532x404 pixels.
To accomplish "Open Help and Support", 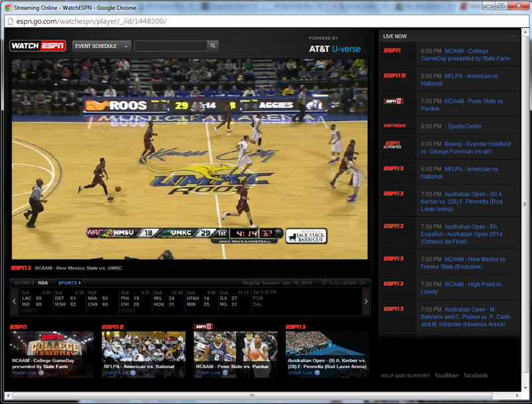I will [405, 375].
